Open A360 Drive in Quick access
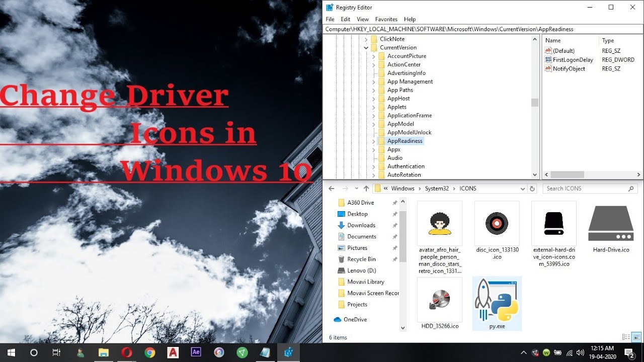Viewport: 644px width, 362px height. pyautogui.click(x=360, y=203)
